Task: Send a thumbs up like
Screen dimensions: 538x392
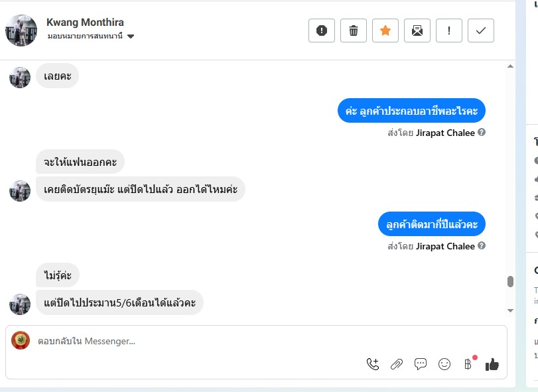Action: click(x=492, y=363)
